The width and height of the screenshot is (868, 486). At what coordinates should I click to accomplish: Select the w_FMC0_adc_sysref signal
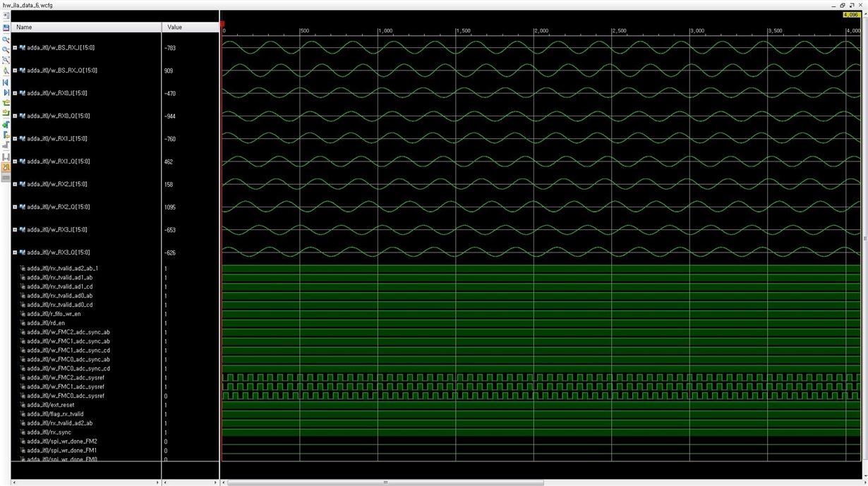click(x=66, y=396)
